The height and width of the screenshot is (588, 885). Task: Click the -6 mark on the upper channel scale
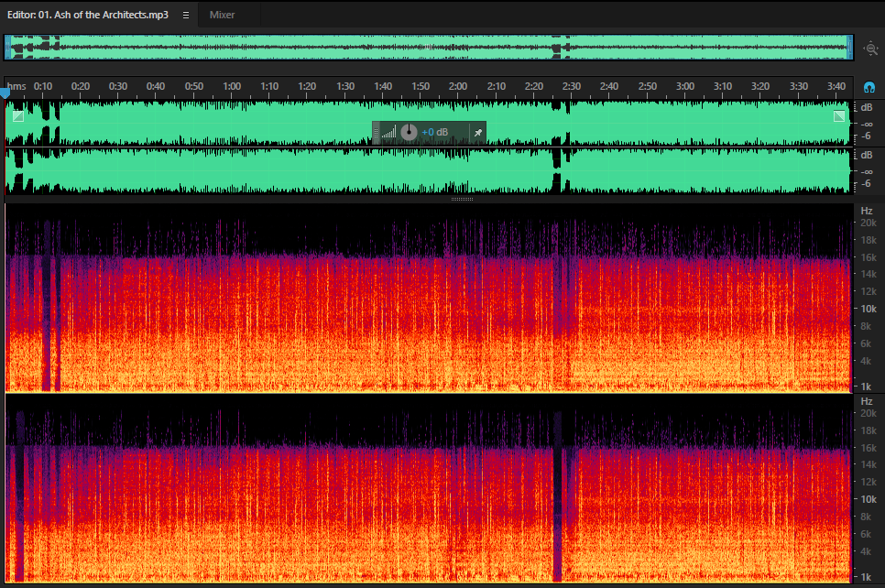866,136
